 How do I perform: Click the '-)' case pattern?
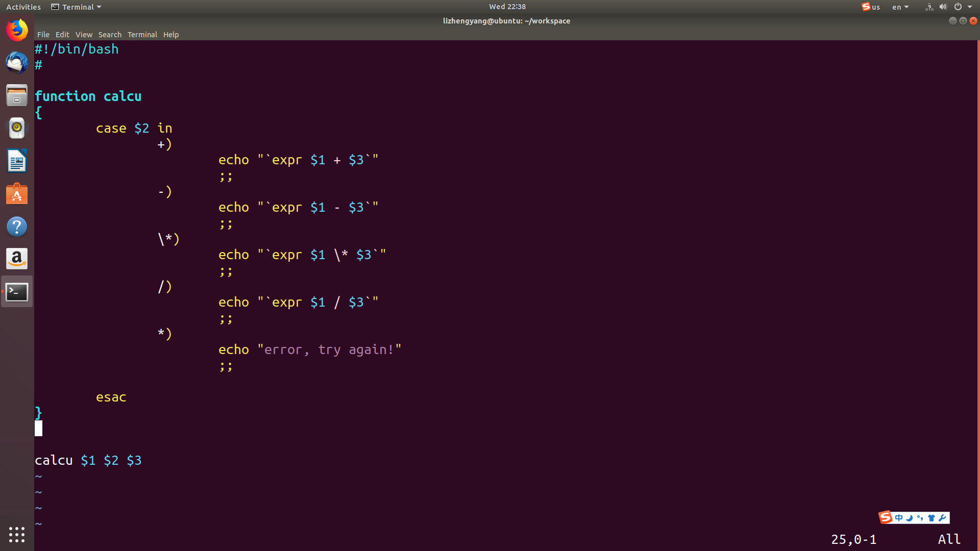point(165,192)
